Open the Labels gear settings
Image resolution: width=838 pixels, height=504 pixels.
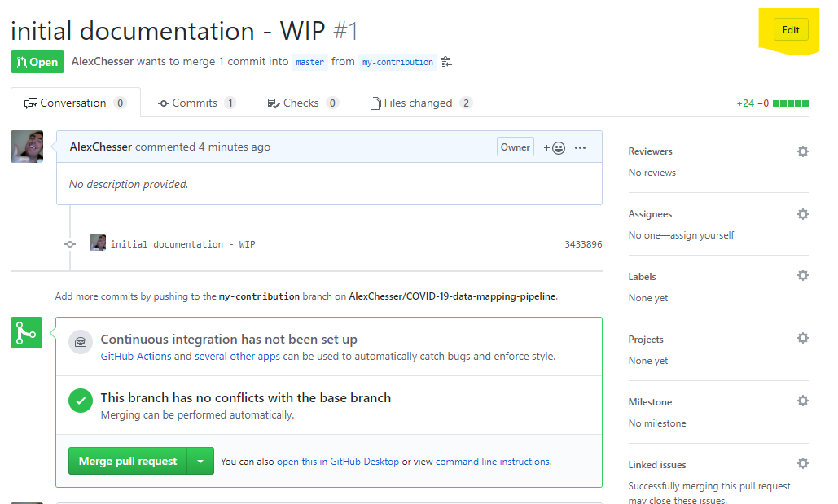tap(803, 275)
